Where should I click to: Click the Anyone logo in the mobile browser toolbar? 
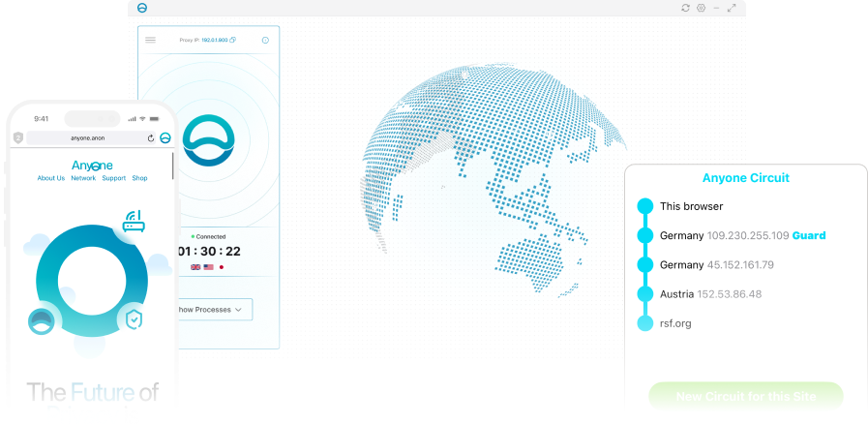165,138
